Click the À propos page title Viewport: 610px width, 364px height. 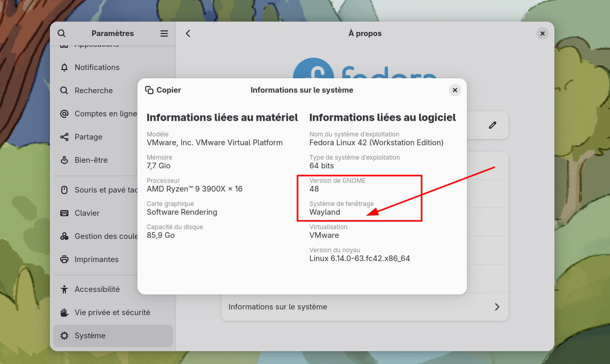[365, 33]
